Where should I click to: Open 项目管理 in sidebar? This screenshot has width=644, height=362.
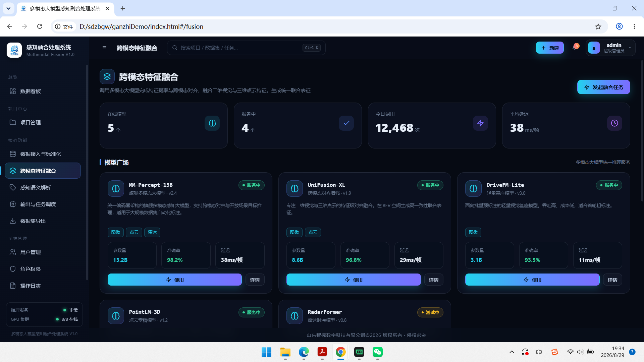(x=43, y=122)
